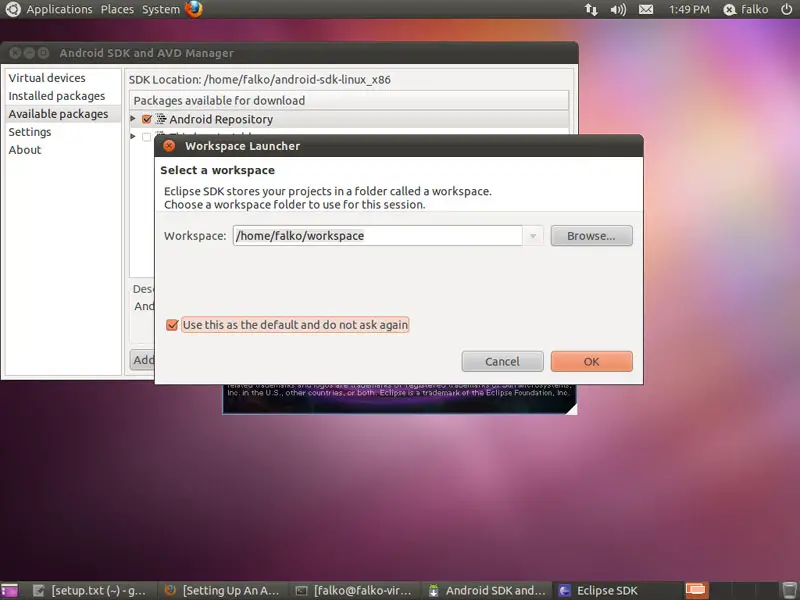Switch to the falko@falko-vir... terminal taskbar window
This screenshot has width=800, height=600.
354,590
